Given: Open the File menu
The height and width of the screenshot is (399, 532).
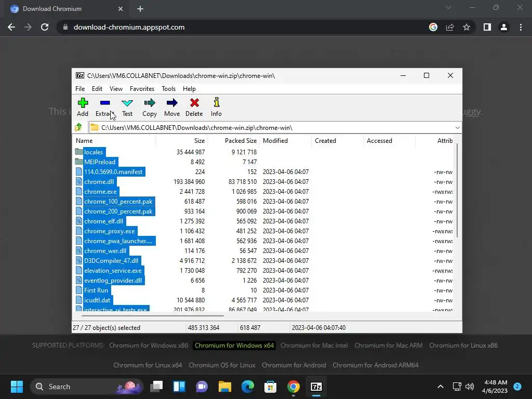Looking at the screenshot, I should pos(80,89).
